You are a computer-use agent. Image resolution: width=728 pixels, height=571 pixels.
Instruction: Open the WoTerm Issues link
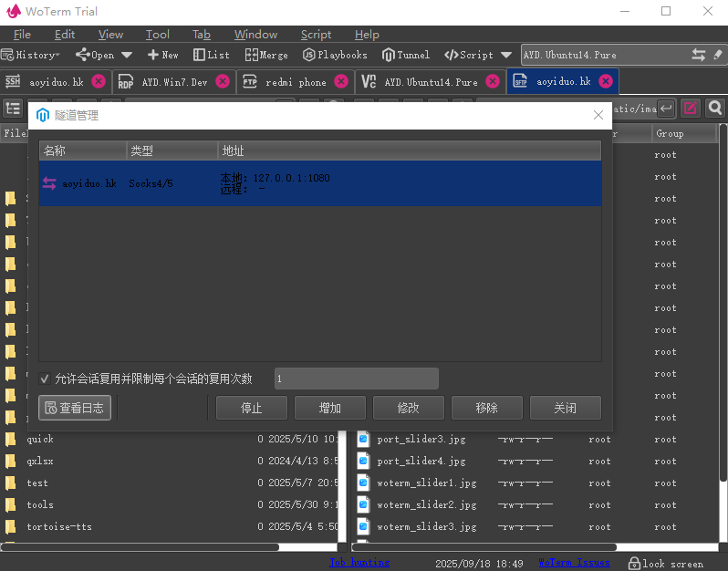click(x=573, y=563)
